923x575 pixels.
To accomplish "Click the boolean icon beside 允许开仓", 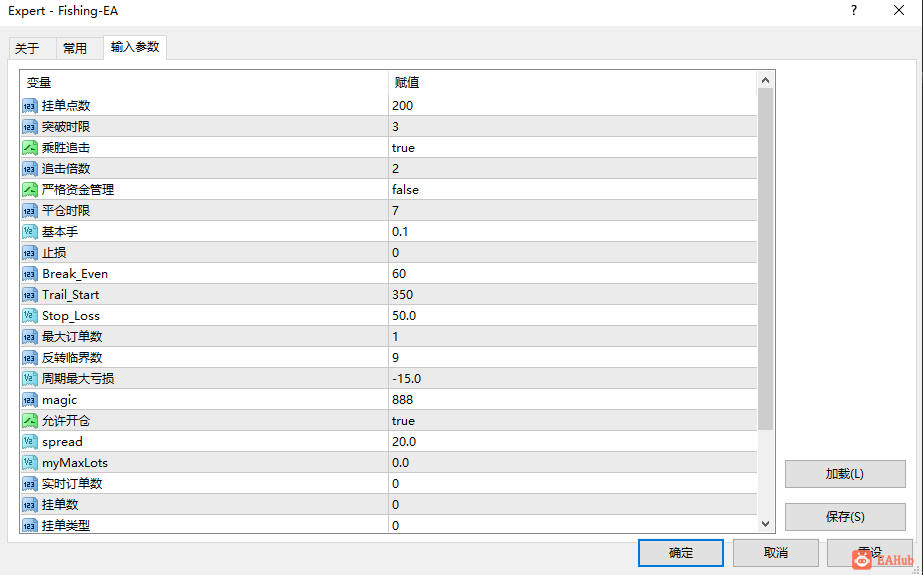I will click(29, 421).
